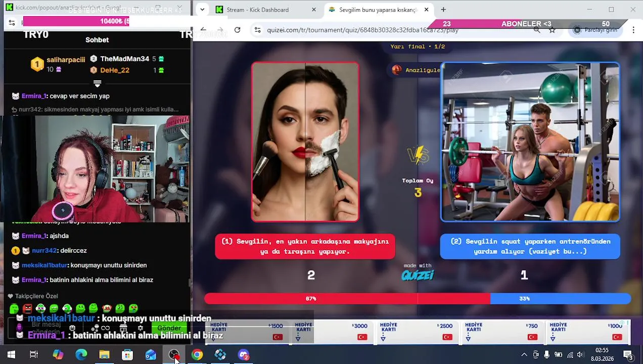Open the Wi-Fi network tray icon
The height and width of the screenshot is (364, 643).
coord(570,355)
